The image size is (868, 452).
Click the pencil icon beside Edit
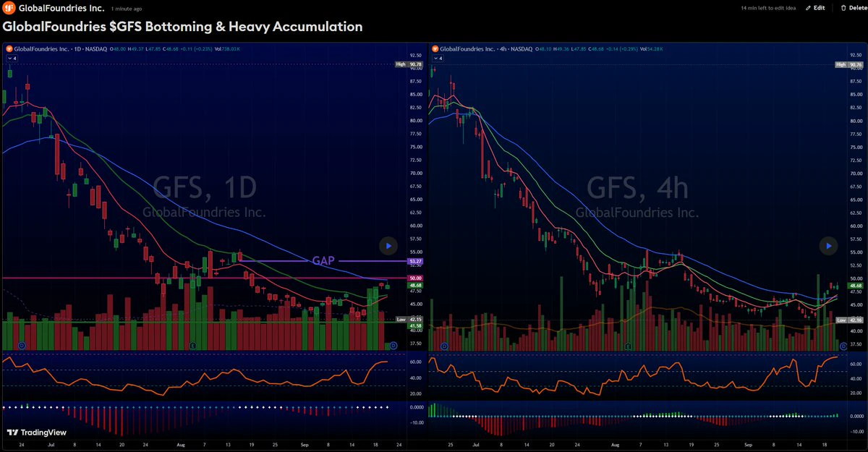tap(808, 8)
